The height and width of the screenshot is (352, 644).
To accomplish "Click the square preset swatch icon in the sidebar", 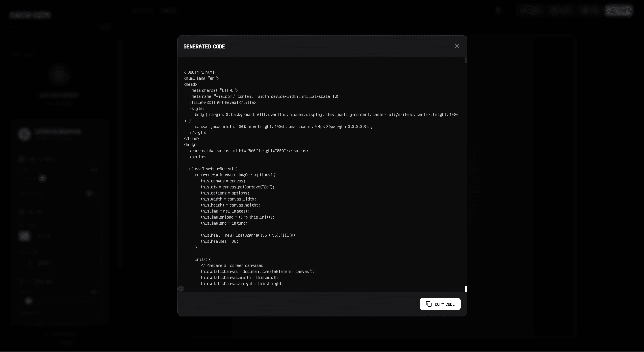I will click(x=24, y=236).
